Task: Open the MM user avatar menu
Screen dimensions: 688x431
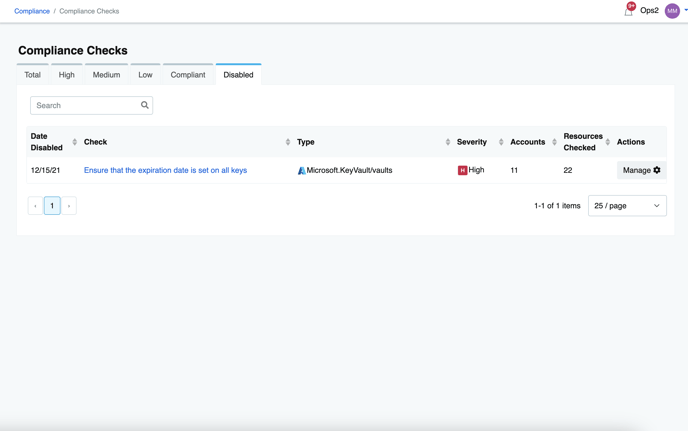Action: click(672, 11)
